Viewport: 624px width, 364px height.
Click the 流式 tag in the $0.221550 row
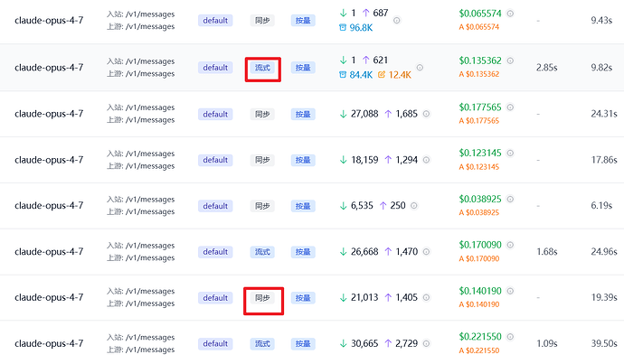[262, 344]
